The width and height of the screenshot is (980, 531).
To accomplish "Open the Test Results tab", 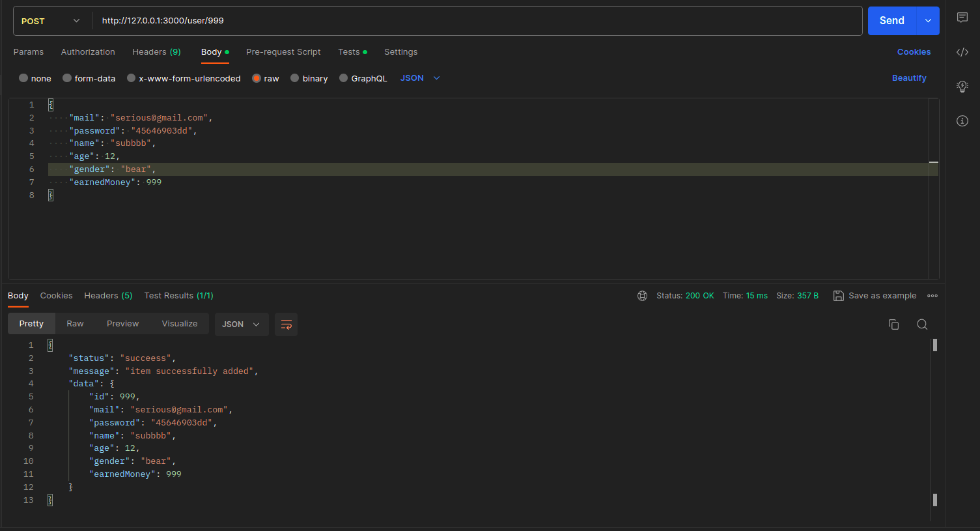I will [x=178, y=296].
